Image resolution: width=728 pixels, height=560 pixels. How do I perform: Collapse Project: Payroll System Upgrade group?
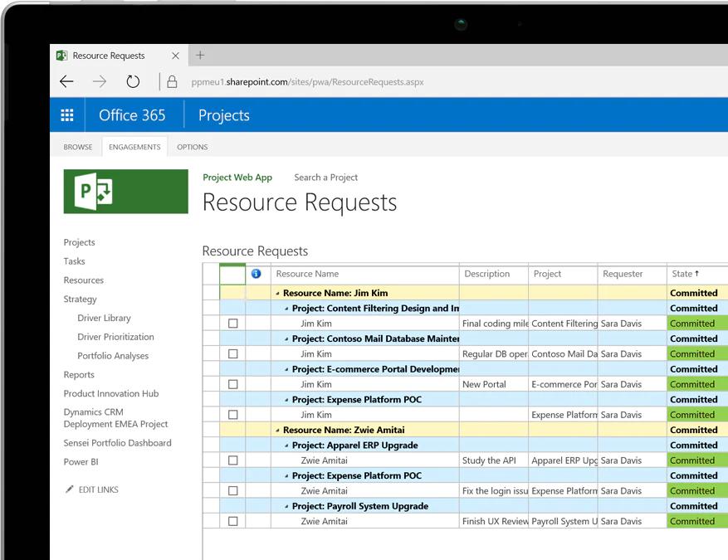coord(286,506)
